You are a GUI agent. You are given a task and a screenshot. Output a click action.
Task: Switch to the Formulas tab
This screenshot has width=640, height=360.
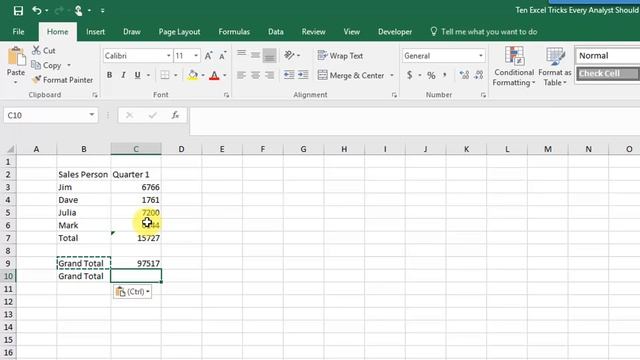point(234,32)
